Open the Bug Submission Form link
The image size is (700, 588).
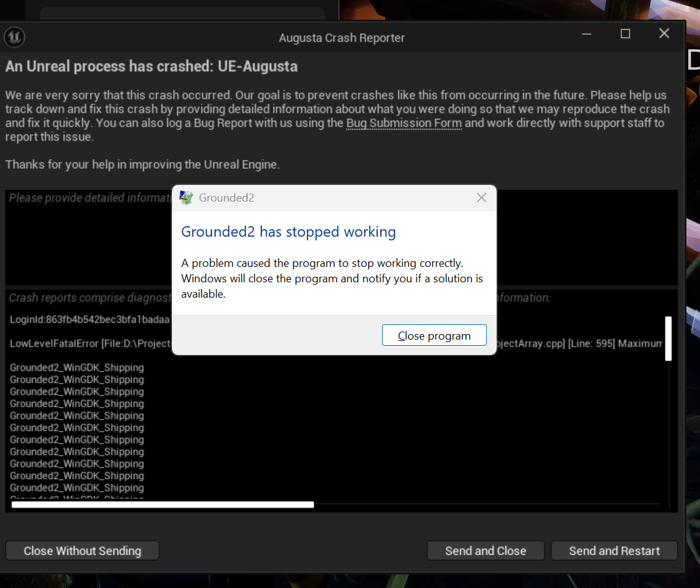point(404,123)
